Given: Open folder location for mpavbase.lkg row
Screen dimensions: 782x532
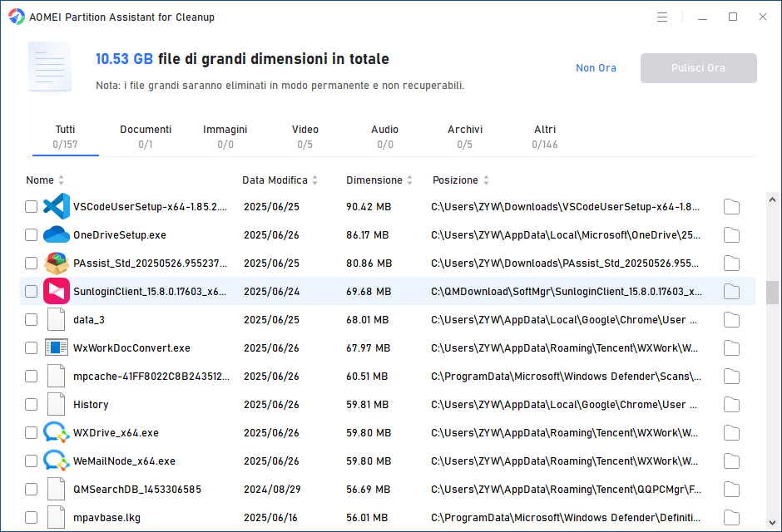Looking at the screenshot, I should tap(731, 518).
